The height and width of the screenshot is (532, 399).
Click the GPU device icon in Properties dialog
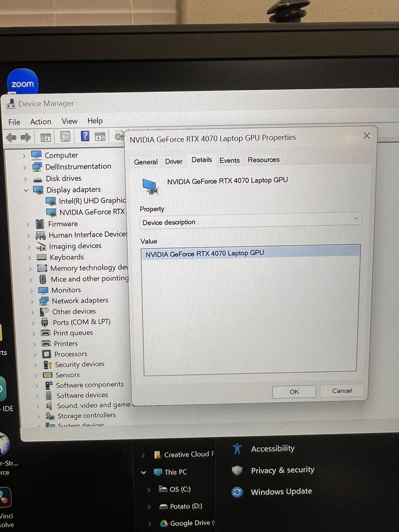[151, 187]
